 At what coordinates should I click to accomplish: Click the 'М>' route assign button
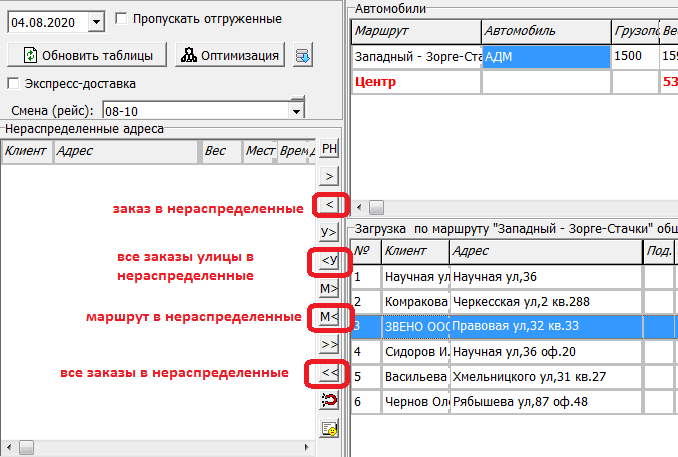[328, 289]
